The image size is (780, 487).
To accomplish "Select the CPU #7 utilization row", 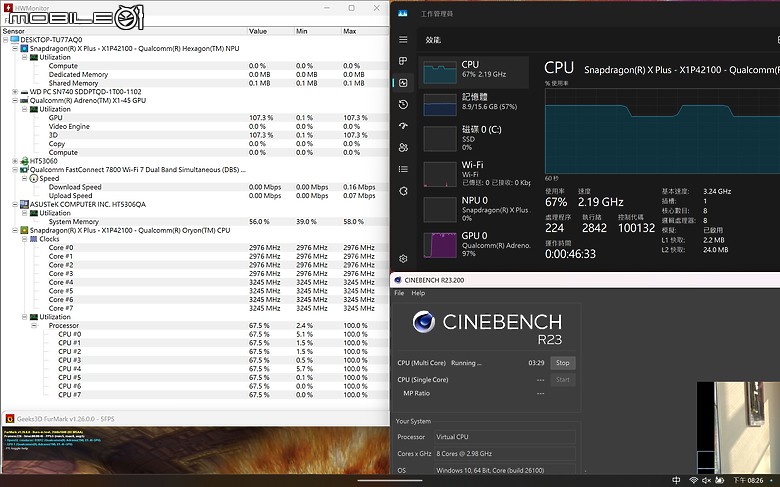I will (x=195, y=394).
